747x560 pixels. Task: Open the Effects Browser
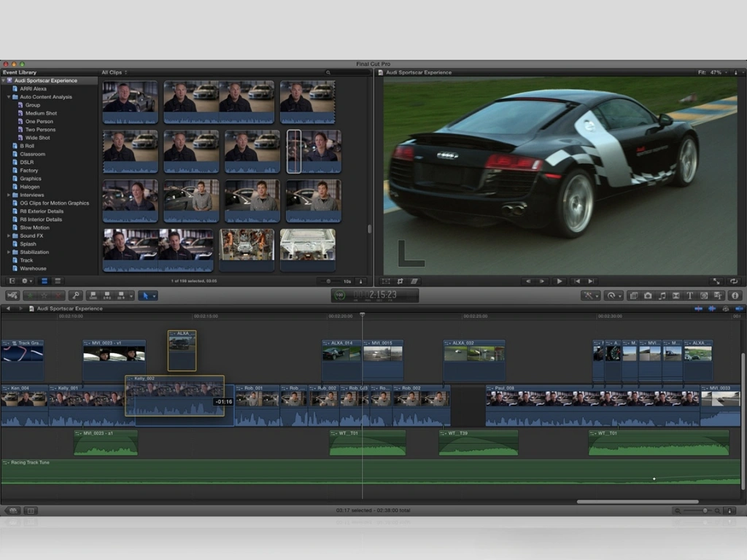point(633,295)
